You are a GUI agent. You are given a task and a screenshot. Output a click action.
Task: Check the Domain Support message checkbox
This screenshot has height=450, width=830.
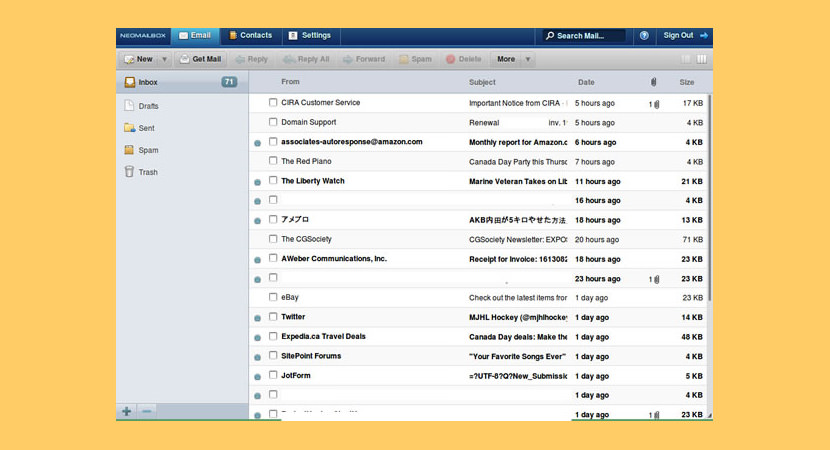(273, 122)
